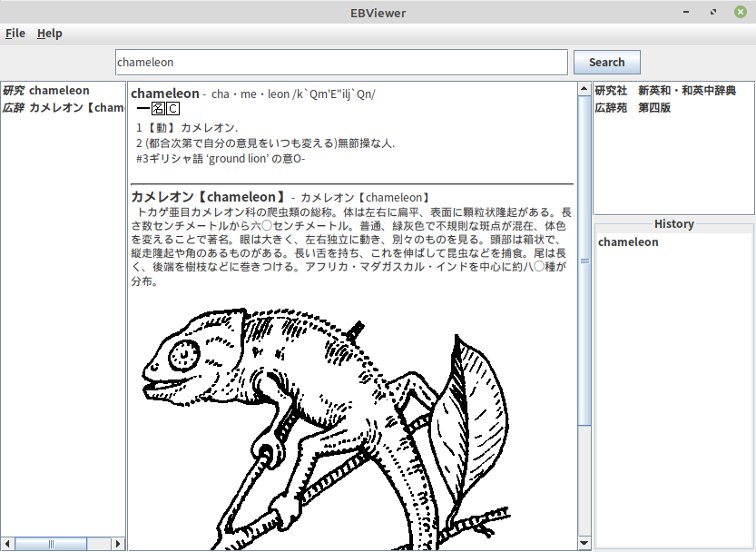The width and height of the screenshot is (756, 552).
Task: Click the search field containing chameleon
Action: (x=341, y=63)
